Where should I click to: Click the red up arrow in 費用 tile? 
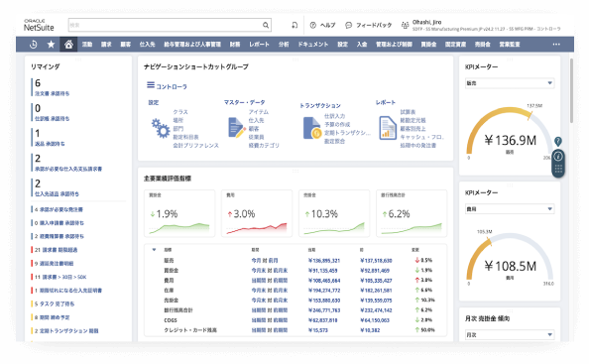coord(229,214)
